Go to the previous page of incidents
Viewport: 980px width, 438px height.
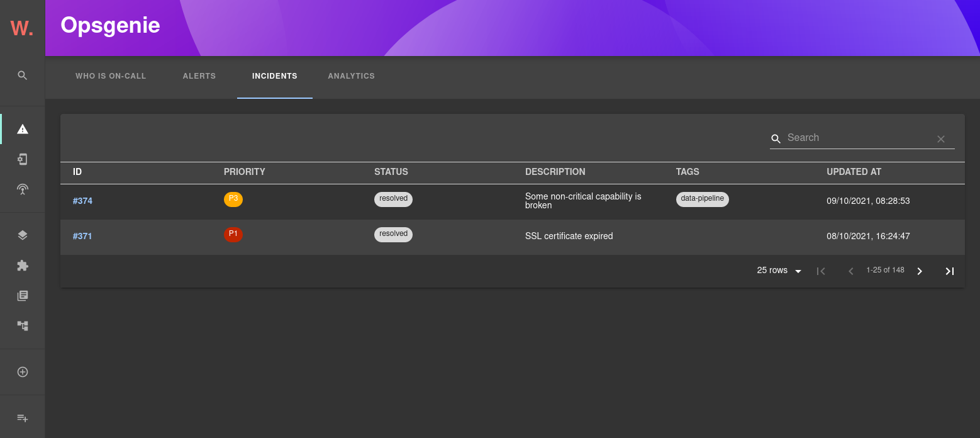point(851,271)
